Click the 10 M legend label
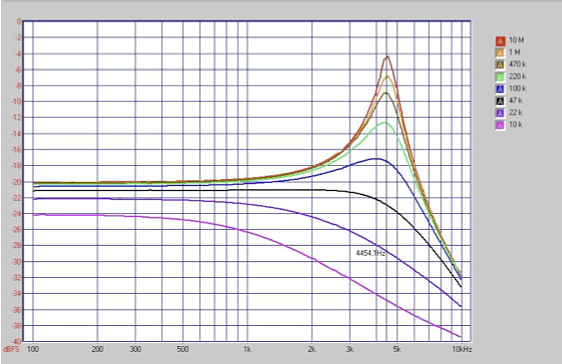The height and width of the screenshot is (364, 562). pos(516,40)
